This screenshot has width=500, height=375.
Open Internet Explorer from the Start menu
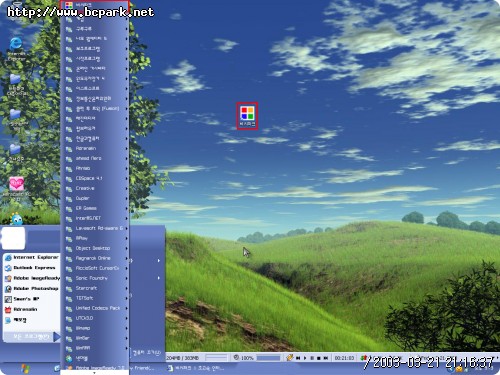pos(32,257)
